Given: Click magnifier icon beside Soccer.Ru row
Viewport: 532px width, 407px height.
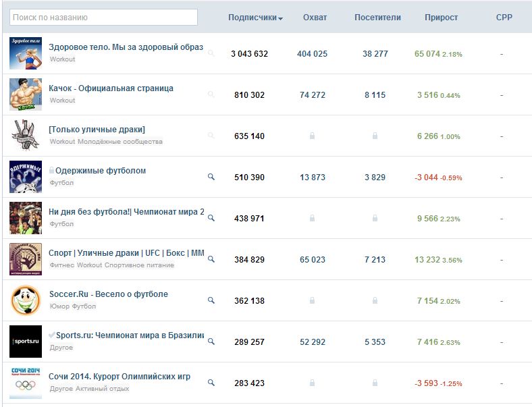Looking at the screenshot, I should [x=211, y=300].
